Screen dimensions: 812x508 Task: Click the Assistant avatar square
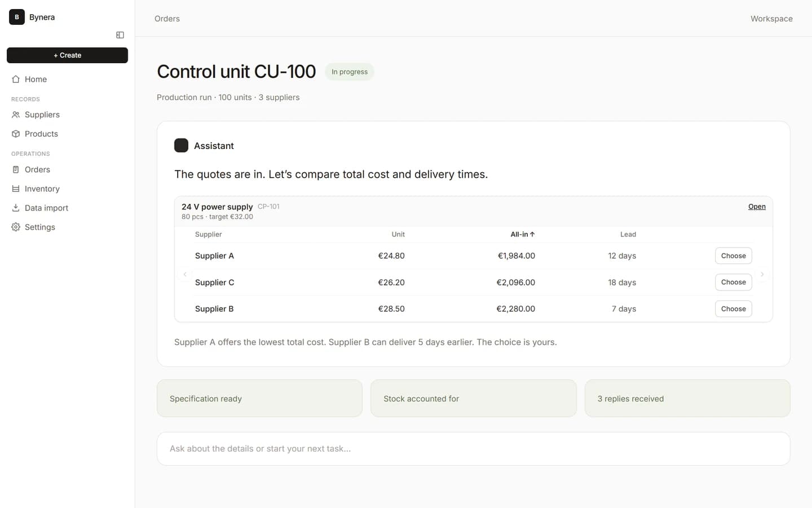[x=181, y=146]
